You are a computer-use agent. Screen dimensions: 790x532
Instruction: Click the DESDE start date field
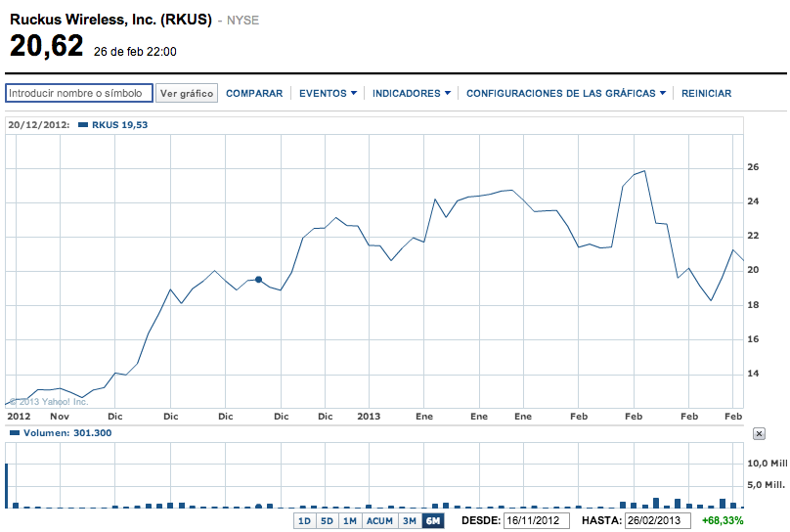pos(536,521)
